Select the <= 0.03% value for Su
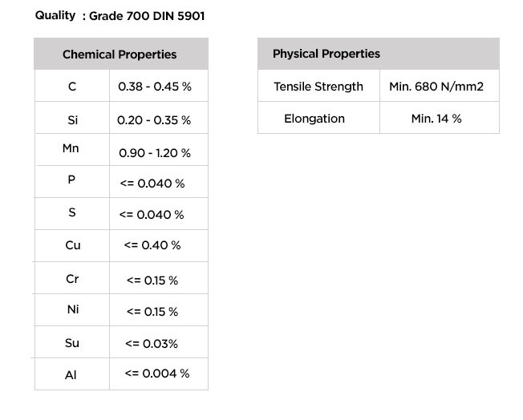Viewport: 523px width, 420px height. click(x=152, y=343)
